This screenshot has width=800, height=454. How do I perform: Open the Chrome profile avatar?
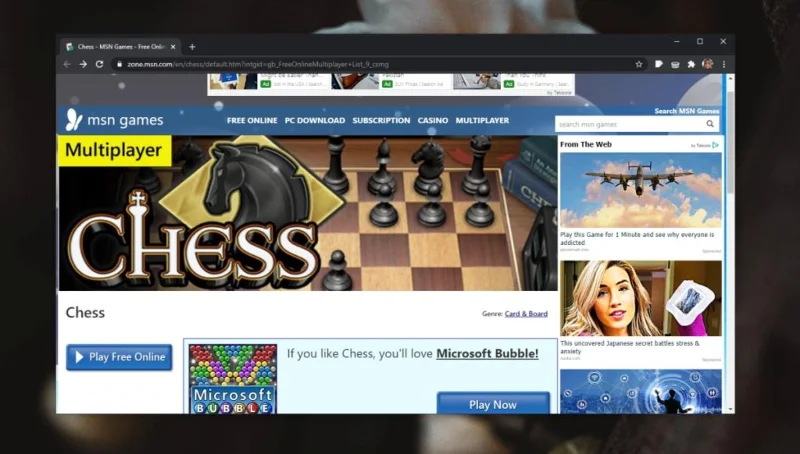pos(708,64)
